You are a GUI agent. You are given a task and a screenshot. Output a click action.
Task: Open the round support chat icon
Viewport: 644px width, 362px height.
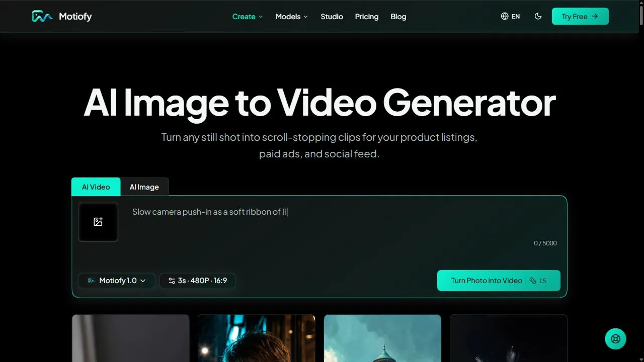coord(615,339)
